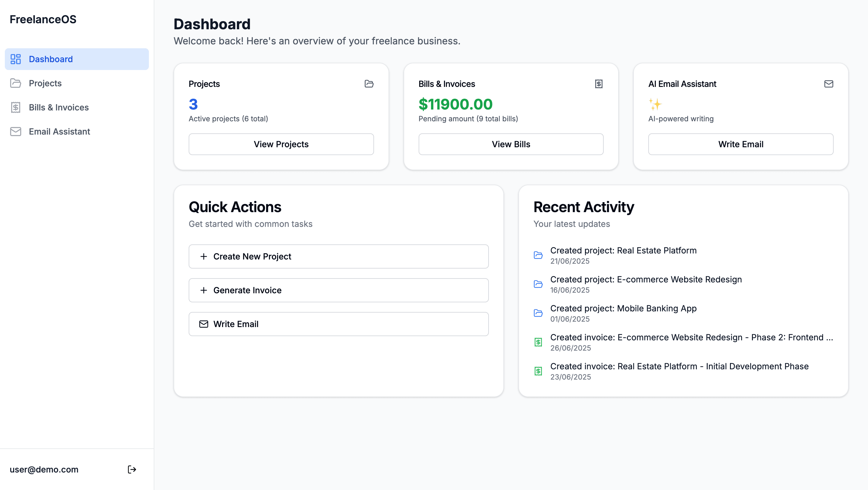
Task: Click the Bills & Invoices receipt icon in sidebar
Action: (15, 107)
